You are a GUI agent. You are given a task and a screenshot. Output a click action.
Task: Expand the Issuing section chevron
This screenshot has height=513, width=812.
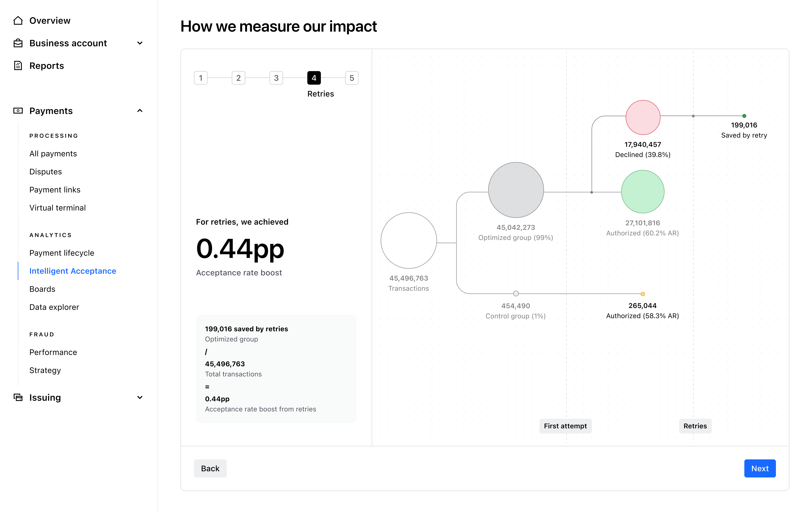coord(140,398)
